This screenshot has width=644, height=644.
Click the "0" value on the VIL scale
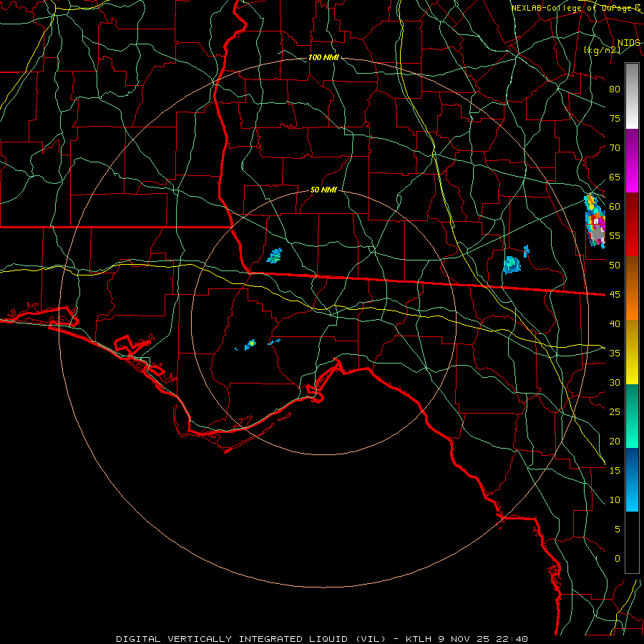618,559
